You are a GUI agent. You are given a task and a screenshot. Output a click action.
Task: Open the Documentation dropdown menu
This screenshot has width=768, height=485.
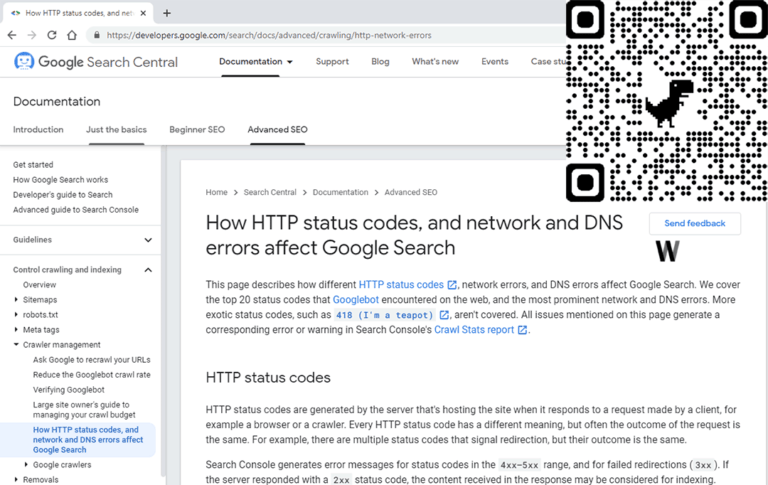click(256, 62)
